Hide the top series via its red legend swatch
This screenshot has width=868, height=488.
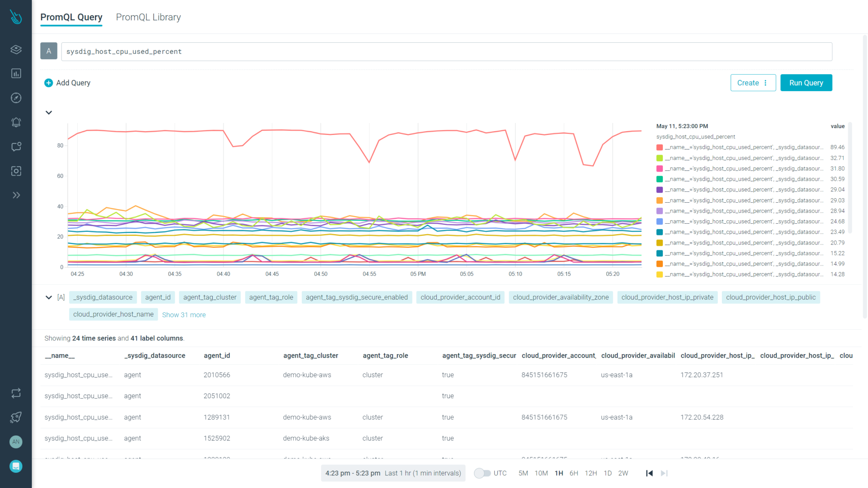point(659,147)
